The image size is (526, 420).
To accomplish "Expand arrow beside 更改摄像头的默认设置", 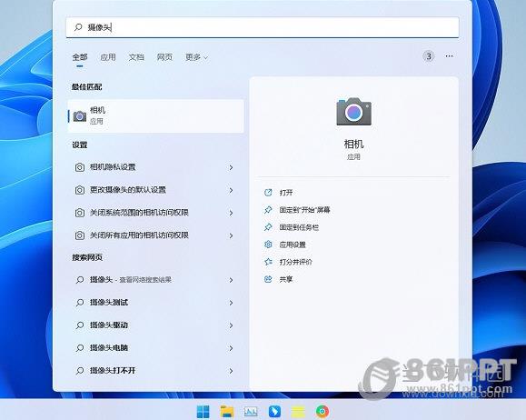I will [231, 190].
